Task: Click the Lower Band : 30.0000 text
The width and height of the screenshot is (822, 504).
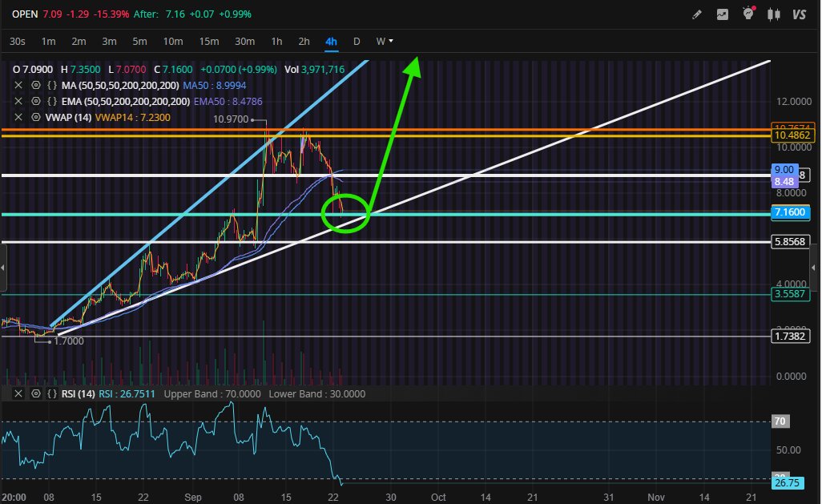Action: (x=317, y=394)
